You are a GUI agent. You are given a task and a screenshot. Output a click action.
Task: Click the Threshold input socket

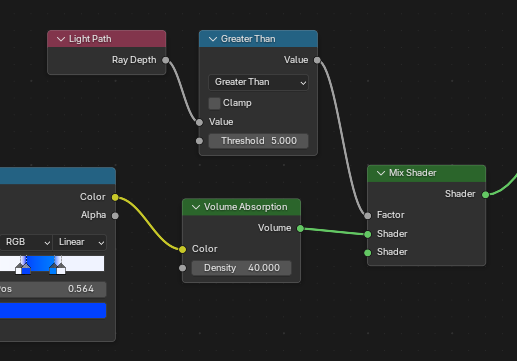pyautogui.click(x=199, y=141)
